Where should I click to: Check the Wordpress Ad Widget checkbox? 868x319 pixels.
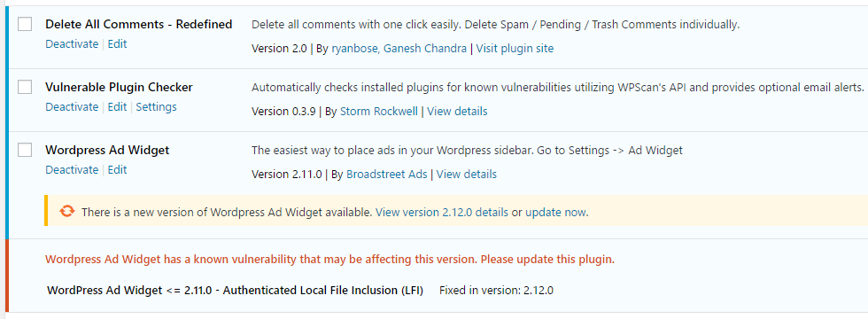[25, 150]
